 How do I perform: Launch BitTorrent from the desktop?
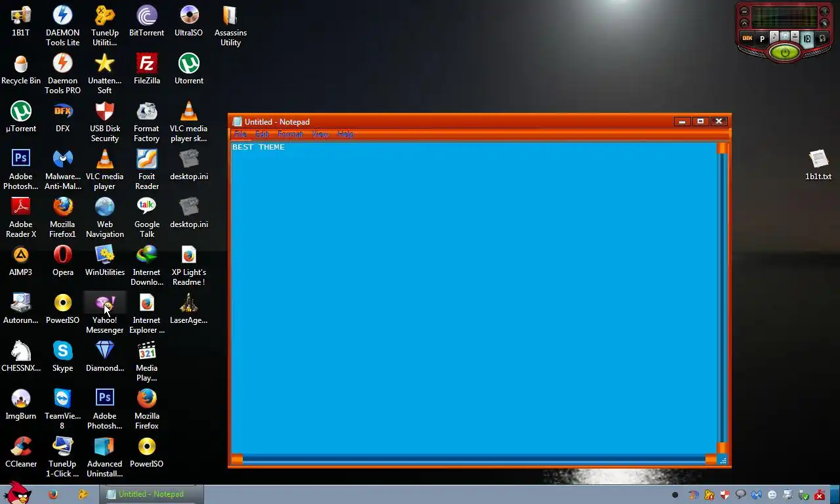point(147,21)
